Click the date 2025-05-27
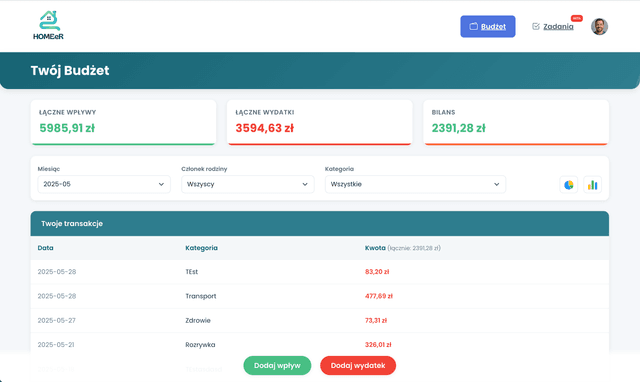The width and height of the screenshot is (640, 382). pyautogui.click(x=57, y=320)
